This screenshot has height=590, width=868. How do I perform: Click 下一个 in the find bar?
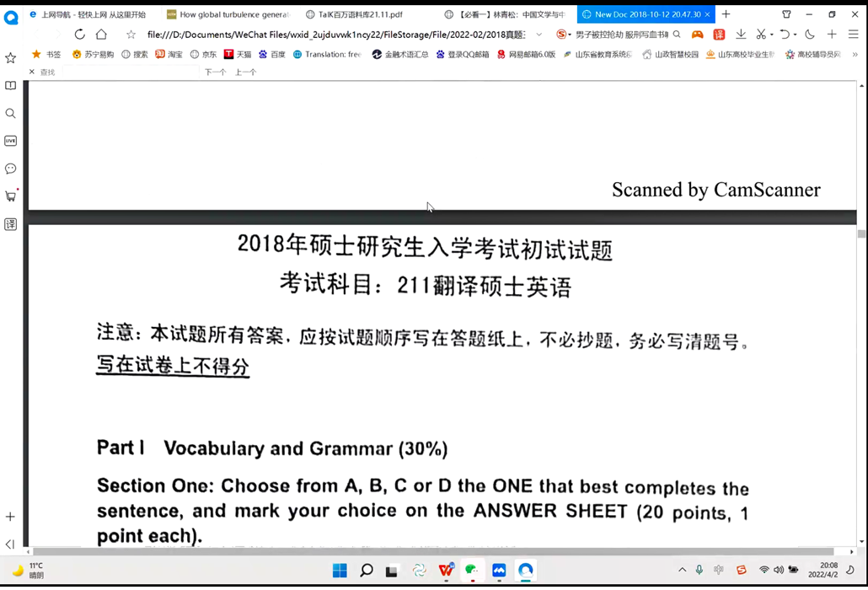point(215,72)
